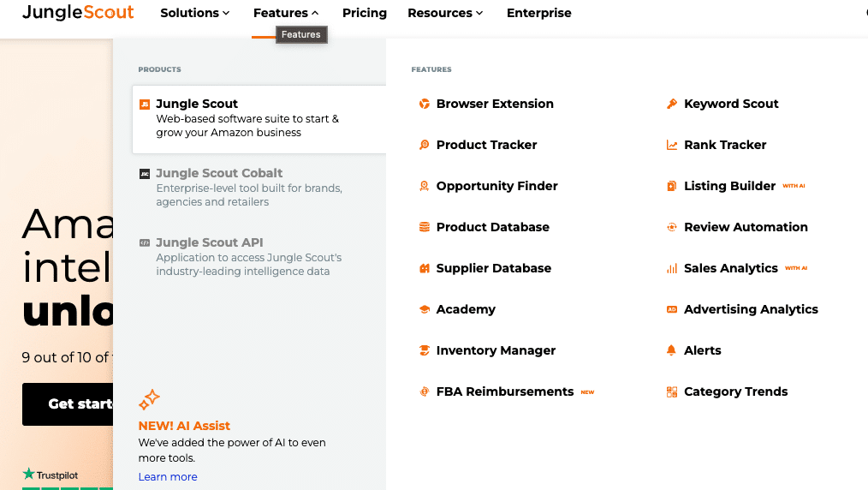This screenshot has height=490, width=868.
Task: Open the Enterprise page
Action: coord(538,13)
